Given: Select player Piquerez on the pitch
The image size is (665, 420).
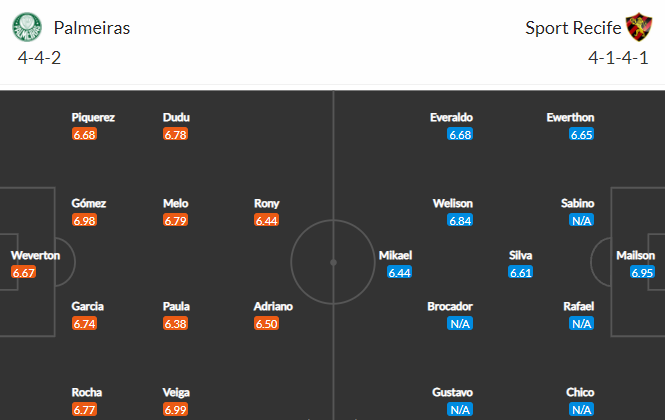Looking at the screenshot, I should click(x=93, y=118).
